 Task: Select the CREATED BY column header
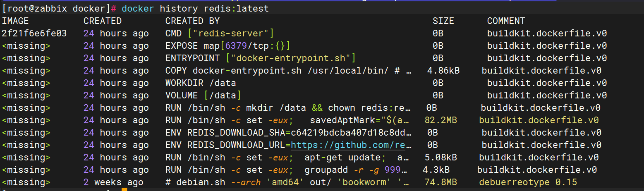pos(192,21)
